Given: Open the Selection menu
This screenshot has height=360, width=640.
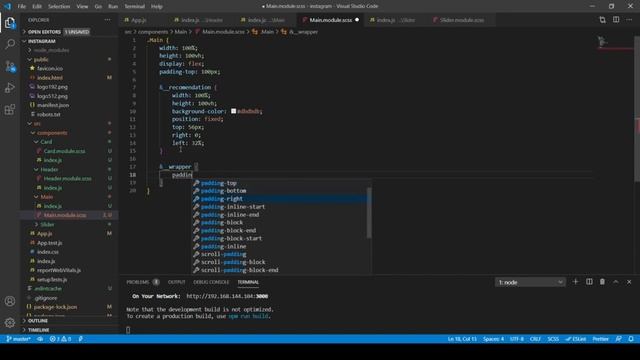Looking at the screenshot, I should click(x=59, y=6).
